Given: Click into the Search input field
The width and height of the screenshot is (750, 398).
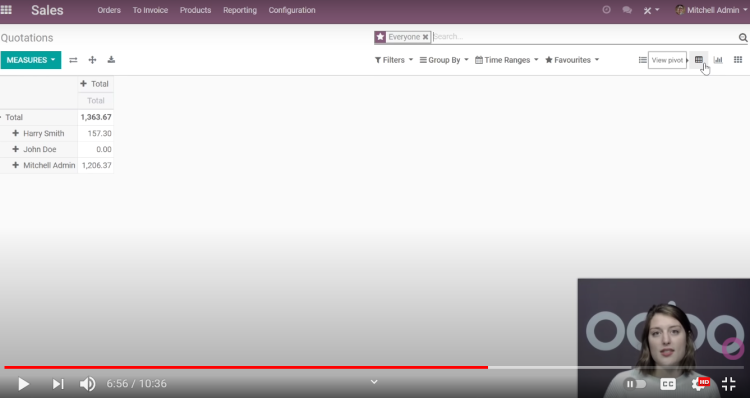Looking at the screenshot, I should tap(584, 37).
